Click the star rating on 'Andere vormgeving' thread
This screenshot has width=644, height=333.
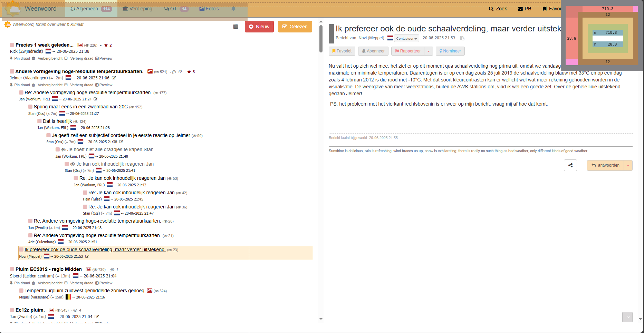coord(191,72)
